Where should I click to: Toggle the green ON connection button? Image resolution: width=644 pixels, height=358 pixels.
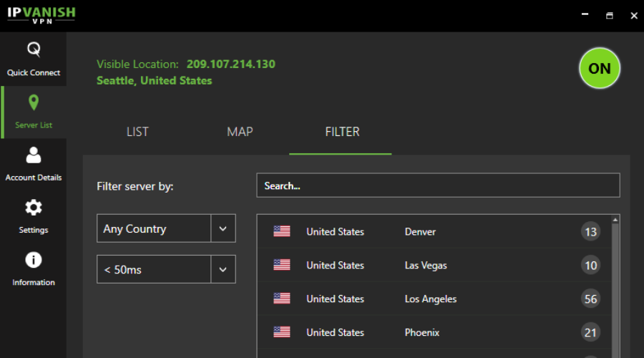click(599, 69)
